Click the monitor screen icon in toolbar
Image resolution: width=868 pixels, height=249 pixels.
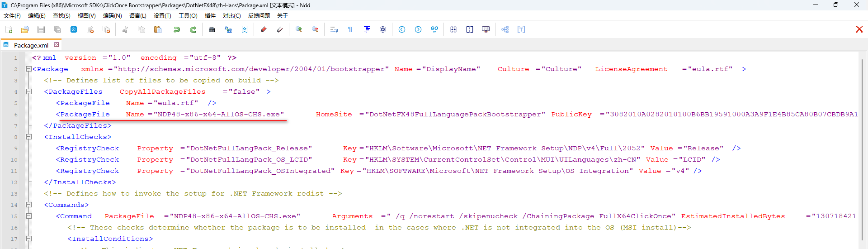(486, 29)
